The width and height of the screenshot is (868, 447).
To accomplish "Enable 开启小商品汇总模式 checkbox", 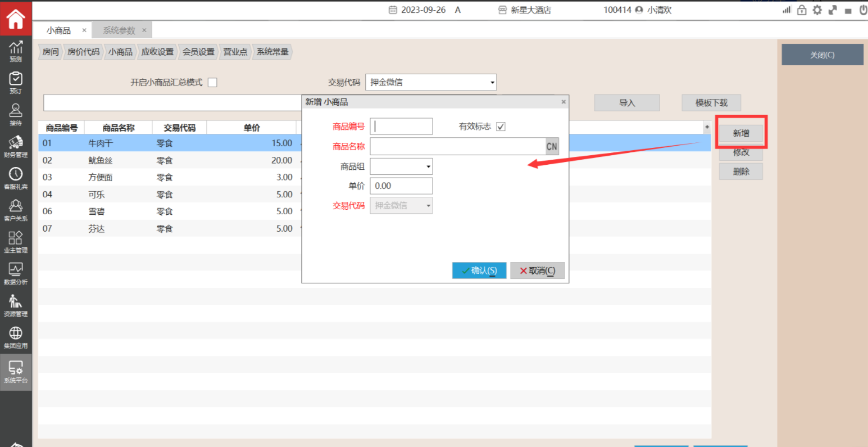I will click(212, 83).
